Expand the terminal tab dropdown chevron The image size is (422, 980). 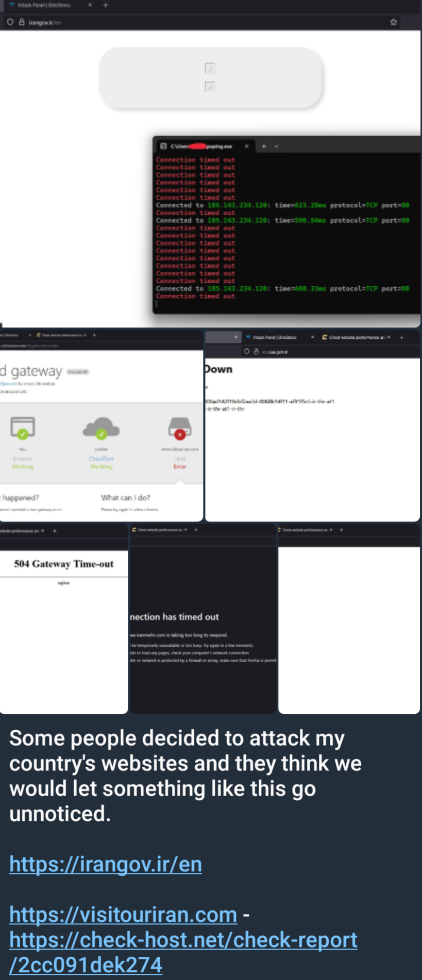click(x=276, y=146)
